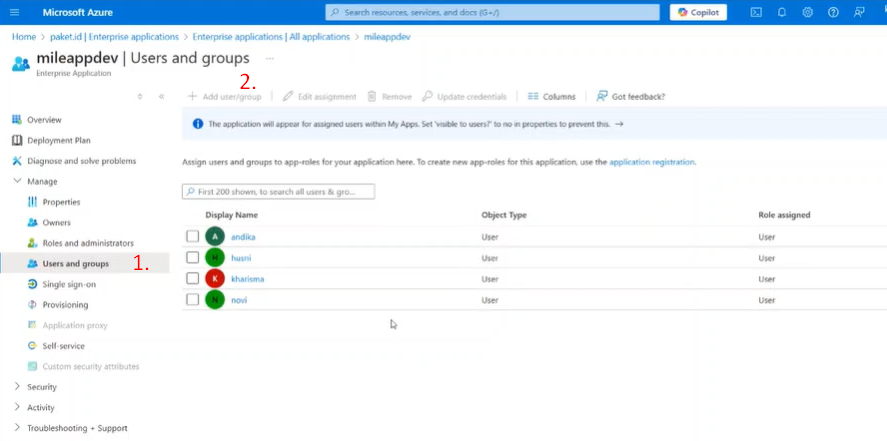Click Remove in toolbar

click(x=390, y=97)
